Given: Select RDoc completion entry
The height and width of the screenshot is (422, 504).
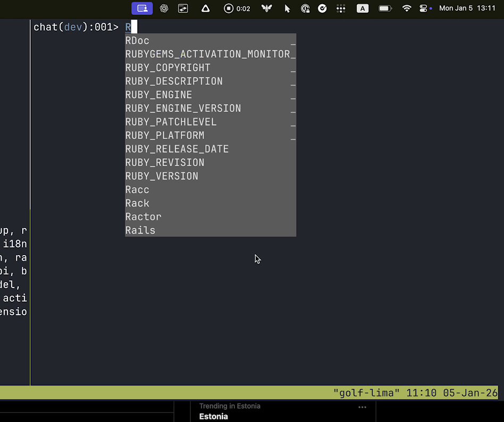Looking at the screenshot, I should (211, 40).
